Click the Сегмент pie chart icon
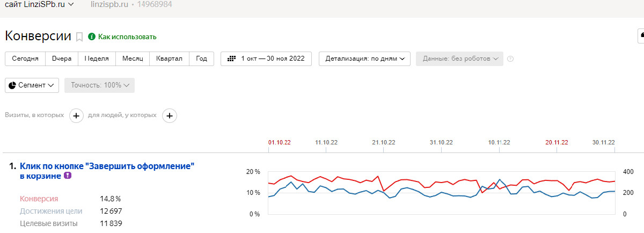The image size is (644, 233). pos(12,85)
